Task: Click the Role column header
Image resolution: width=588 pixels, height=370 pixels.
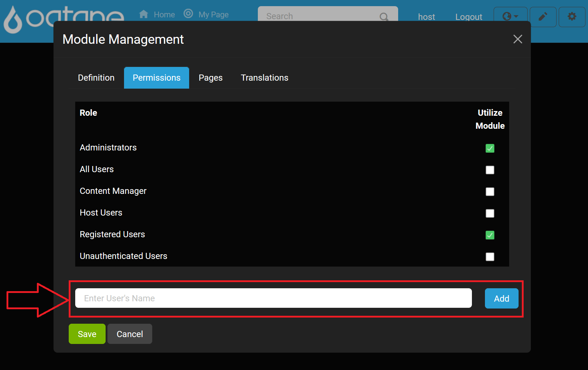Action: tap(88, 113)
